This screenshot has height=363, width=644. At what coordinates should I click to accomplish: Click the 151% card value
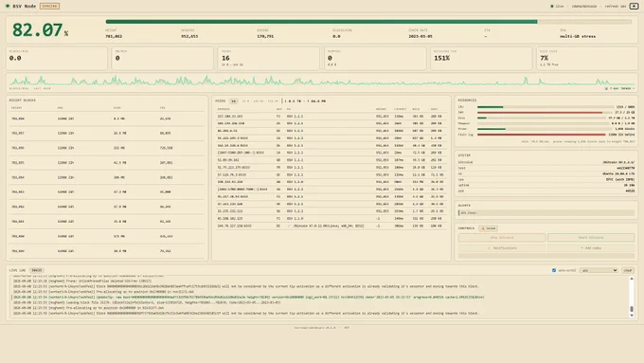(442, 58)
